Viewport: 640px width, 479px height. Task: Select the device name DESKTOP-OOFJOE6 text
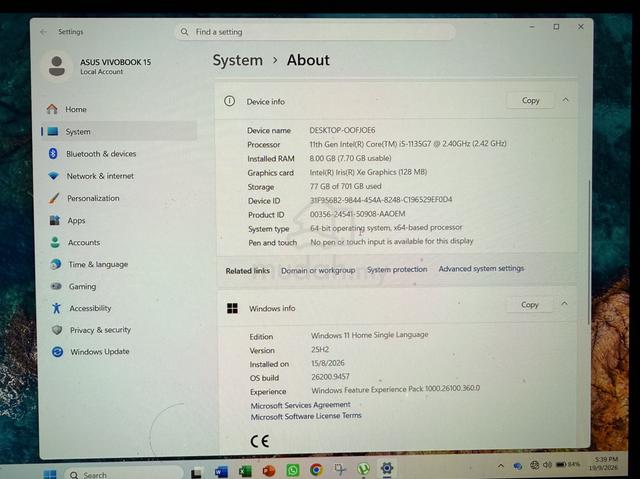[x=342, y=130]
